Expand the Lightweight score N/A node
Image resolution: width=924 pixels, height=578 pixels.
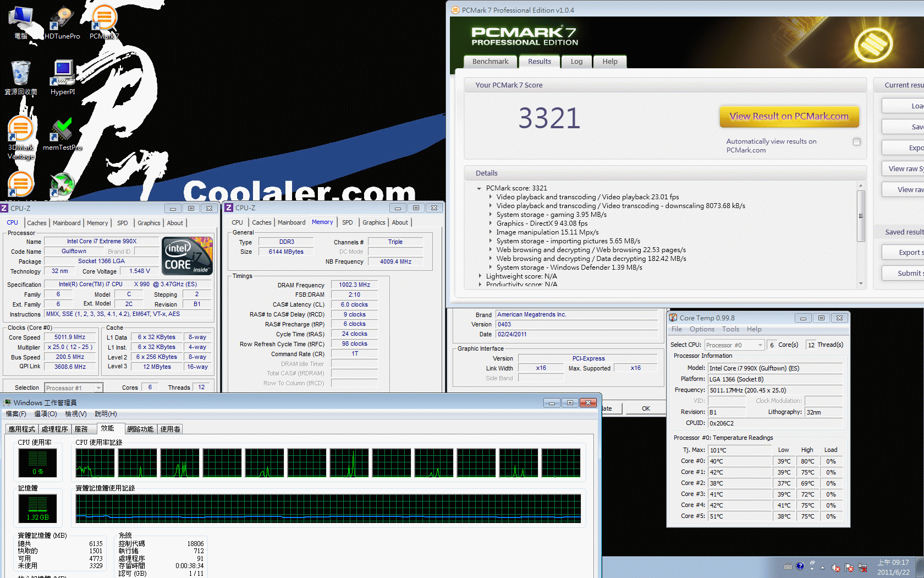coord(480,276)
